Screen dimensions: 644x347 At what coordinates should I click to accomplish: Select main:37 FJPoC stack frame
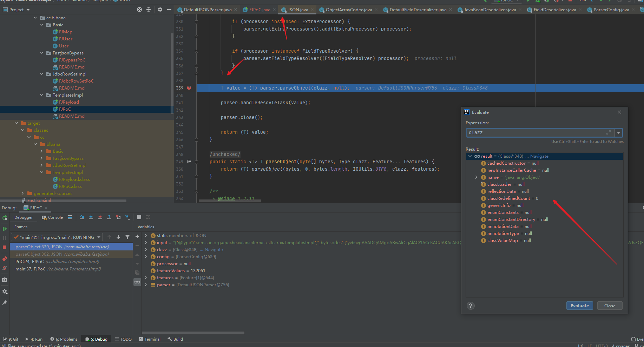tap(71, 269)
